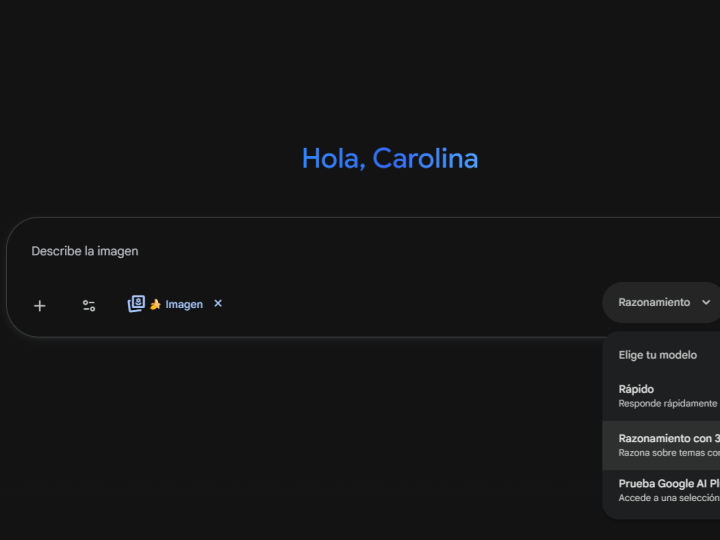
Task: Focus the "Describe la imagen" prompt field
Action: tap(300, 251)
